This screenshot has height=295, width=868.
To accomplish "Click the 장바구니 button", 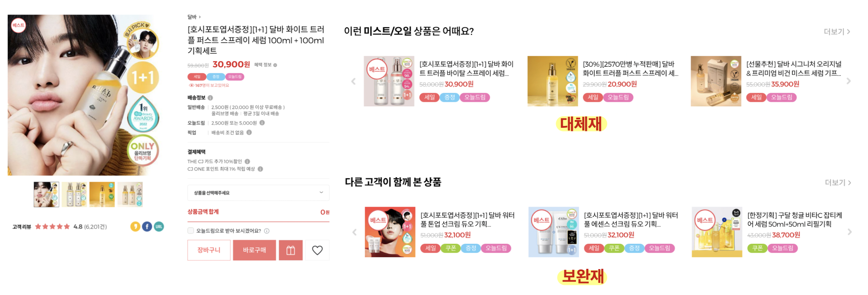I will [209, 250].
